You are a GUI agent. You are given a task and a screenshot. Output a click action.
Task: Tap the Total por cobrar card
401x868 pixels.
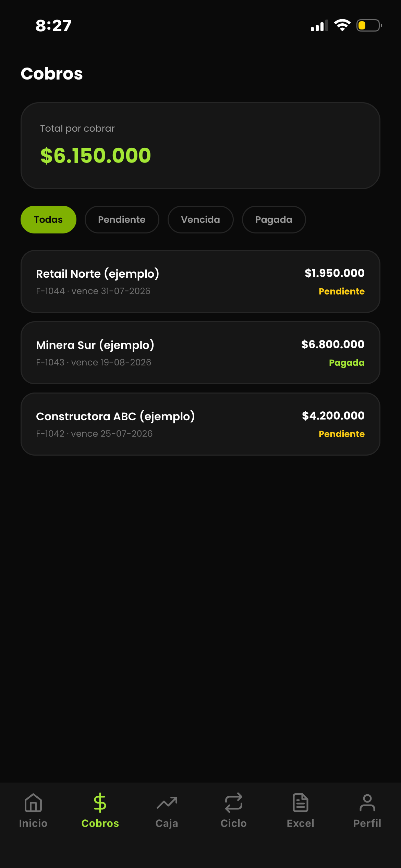[x=200, y=146]
